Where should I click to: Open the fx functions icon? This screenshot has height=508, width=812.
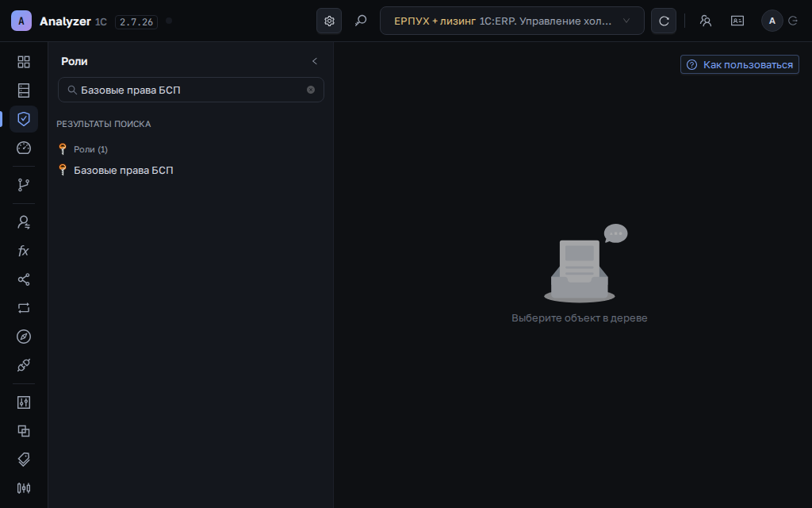23,251
